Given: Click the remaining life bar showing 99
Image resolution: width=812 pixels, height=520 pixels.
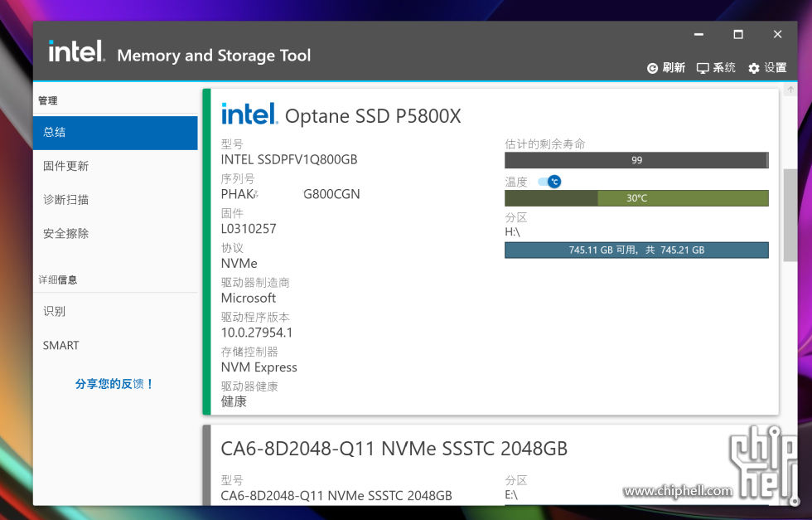Looking at the screenshot, I should point(636,160).
